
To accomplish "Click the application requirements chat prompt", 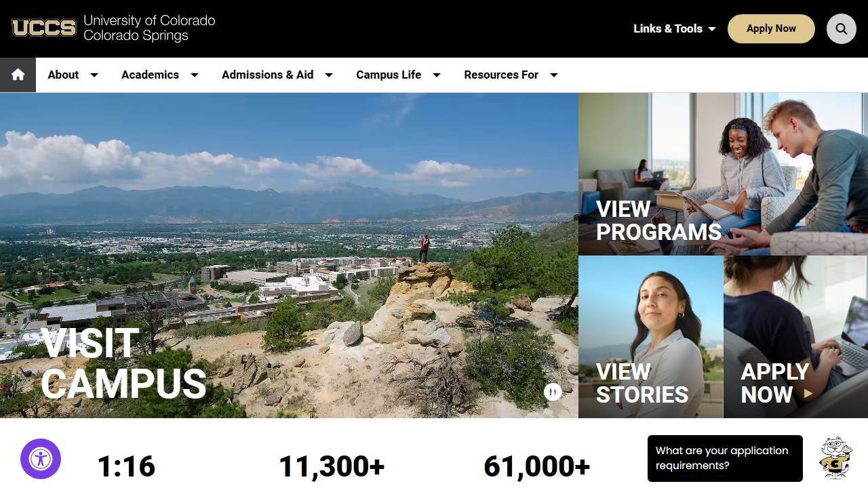I will tap(725, 458).
